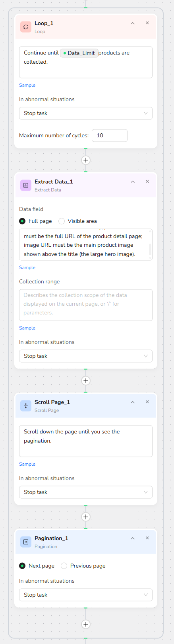Screen dimensions: 174x644
Task: Click the scroll instruction text area
Action: [86, 441]
